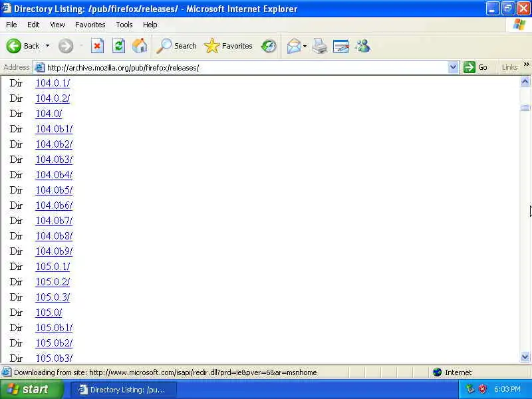Select the Directory Listing taskbar button

(x=123, y=390)
